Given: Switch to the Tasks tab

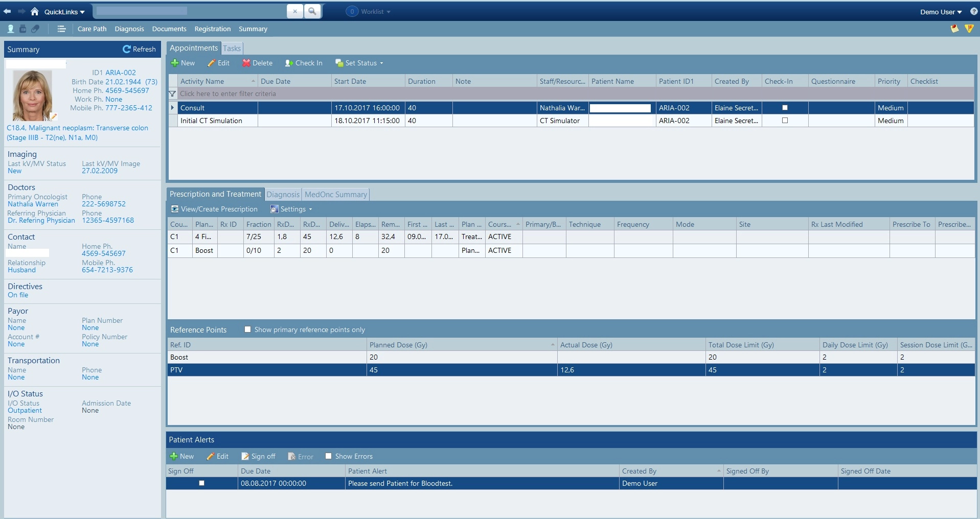Looking at the screenshot, I should click(x=232, y=49).
